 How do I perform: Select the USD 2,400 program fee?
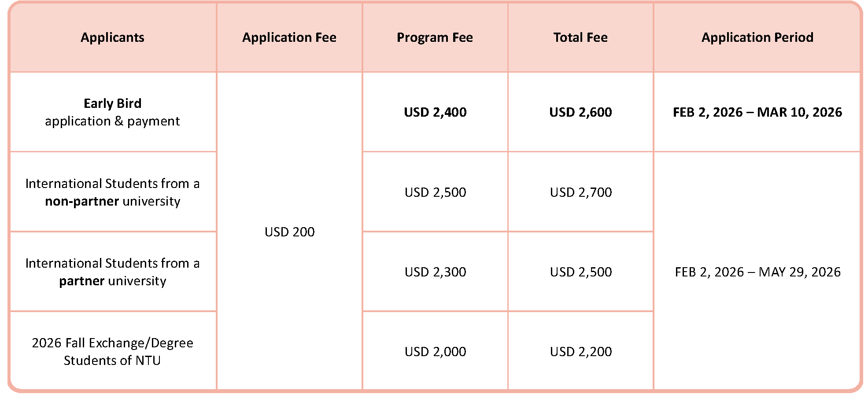click(x=435, y=112)
